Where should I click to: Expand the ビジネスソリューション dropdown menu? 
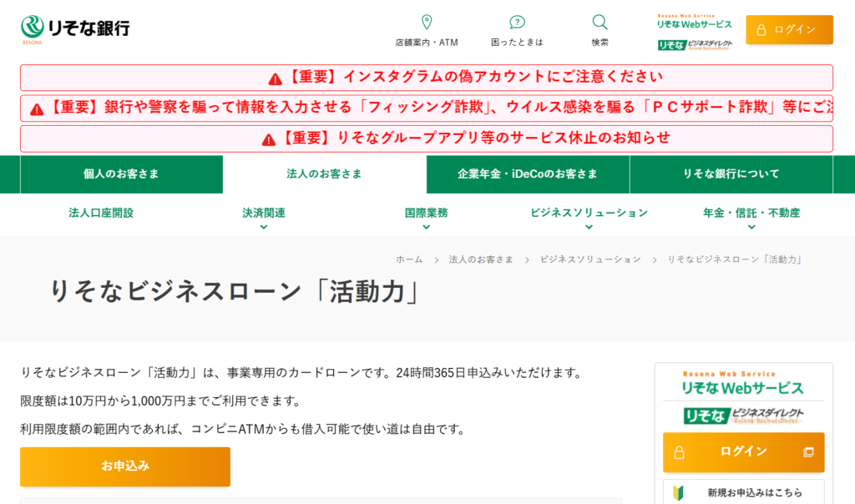589,218
